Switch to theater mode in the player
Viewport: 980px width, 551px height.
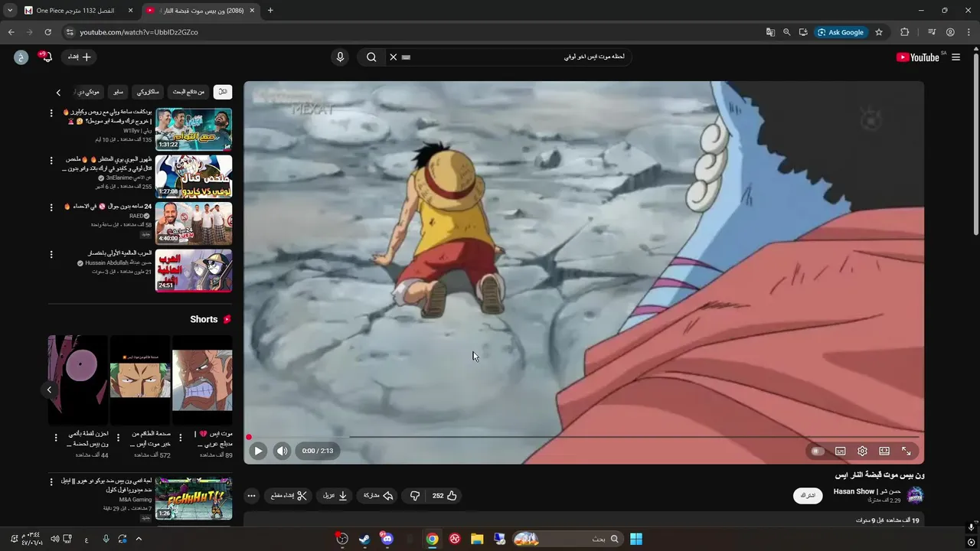coord(884,452)
